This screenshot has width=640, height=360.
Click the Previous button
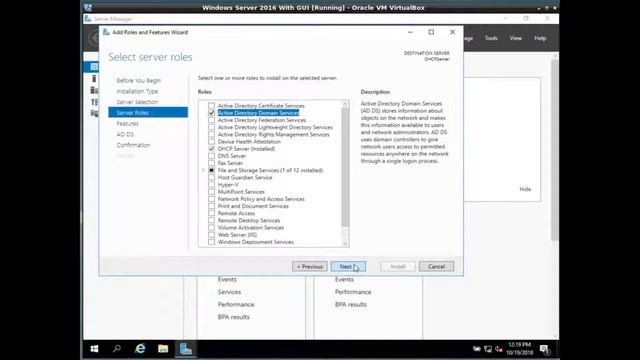coord(310,267)
